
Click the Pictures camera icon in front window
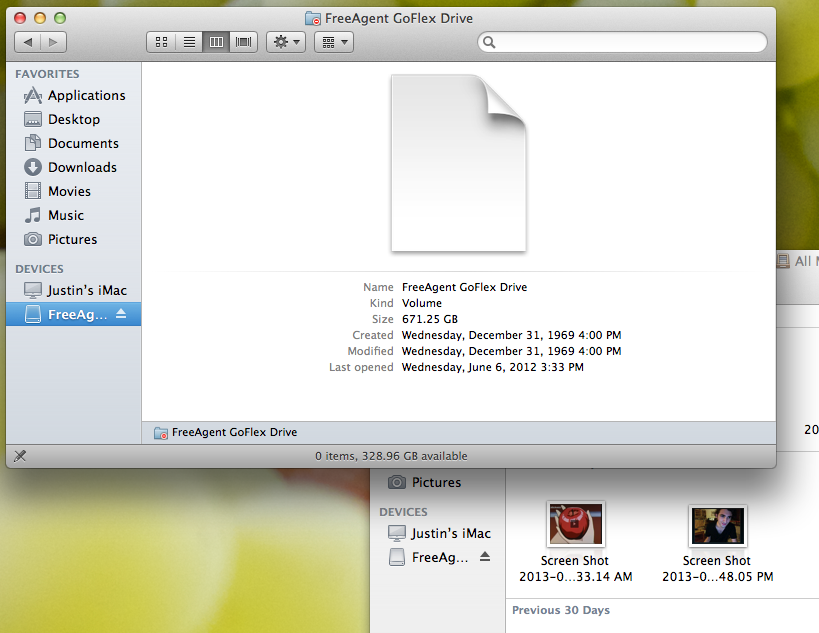(x=33, y=239)
